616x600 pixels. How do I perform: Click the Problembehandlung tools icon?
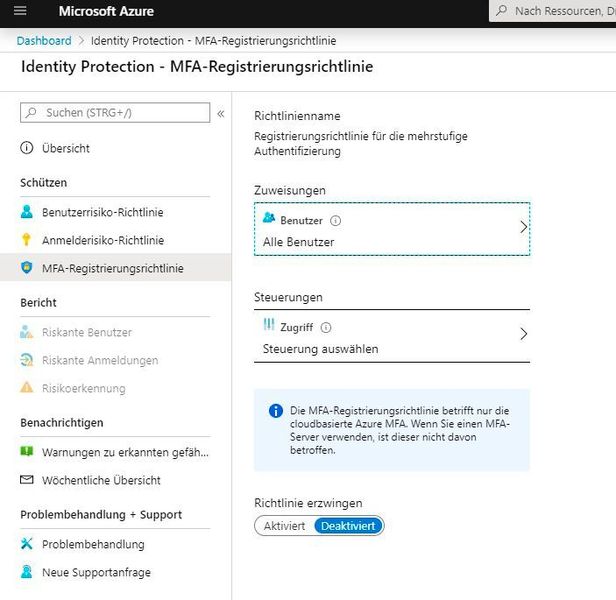point(27,543)
